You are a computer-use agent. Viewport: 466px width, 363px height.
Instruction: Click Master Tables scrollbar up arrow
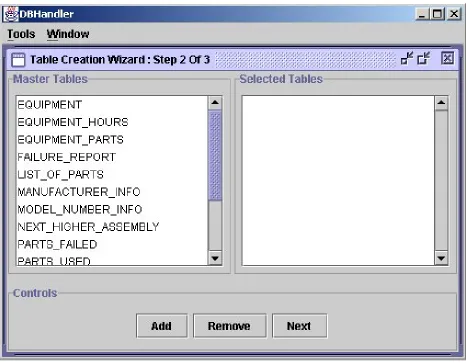coord(215,103)
